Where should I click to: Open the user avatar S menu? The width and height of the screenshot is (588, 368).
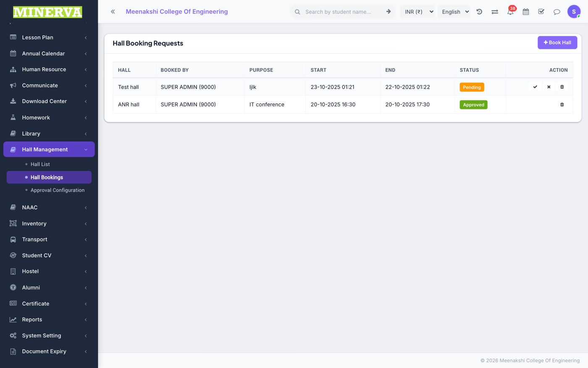pyautogui.click(x=574, y=12)
